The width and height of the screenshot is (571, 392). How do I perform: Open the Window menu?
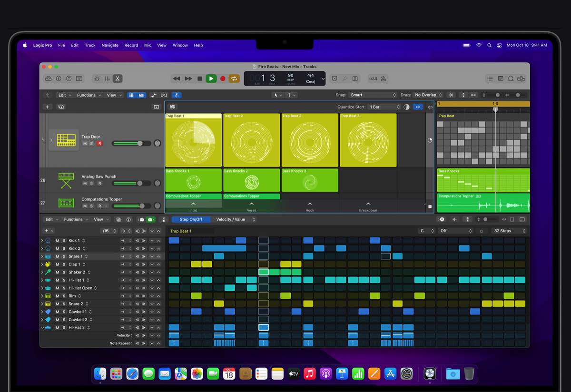180,45
